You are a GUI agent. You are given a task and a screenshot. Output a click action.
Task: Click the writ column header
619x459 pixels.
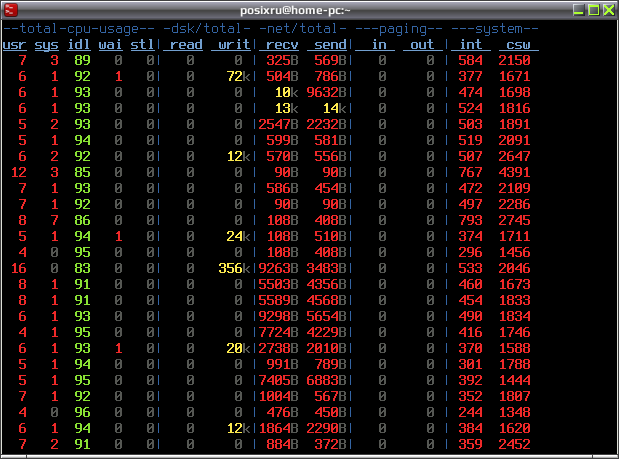[x=231, y=44]
